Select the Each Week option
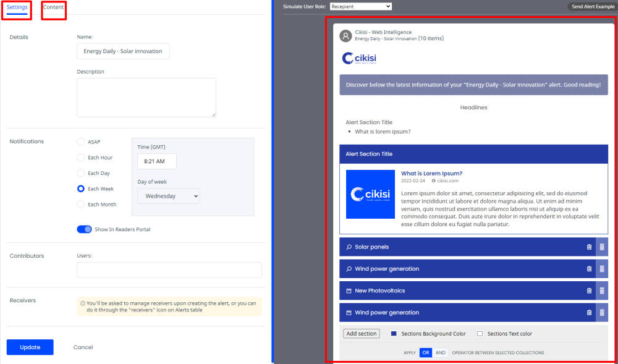Image resolution: width=618 pixels, height=364 pixels. (x=81, y=188)
